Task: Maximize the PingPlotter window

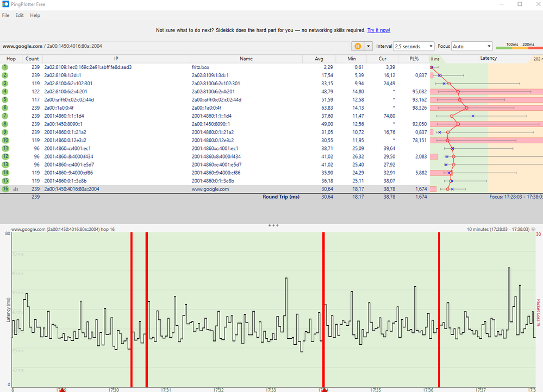Action: pyautogui.click(x=520, y=4)
